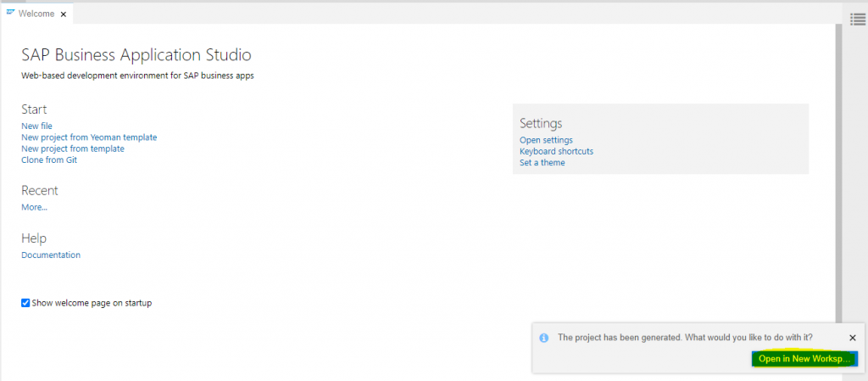This screenshot has width=868, height=381.
Task: Uncheck Show welcome page on startup
Action: click(x=25, y=303)
